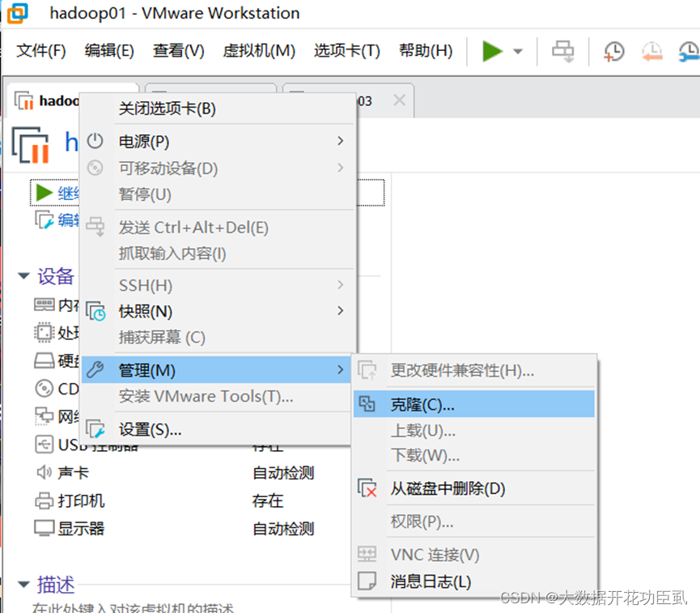Expand the 电源(P) submenu
This screenshot has width=700, height=613.
click(x=146, y=141)
